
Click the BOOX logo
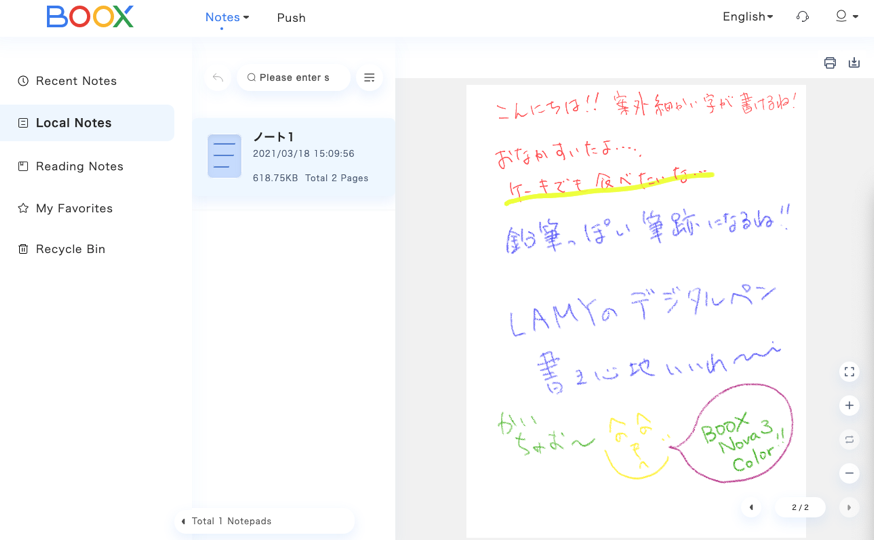click(90, 17)
